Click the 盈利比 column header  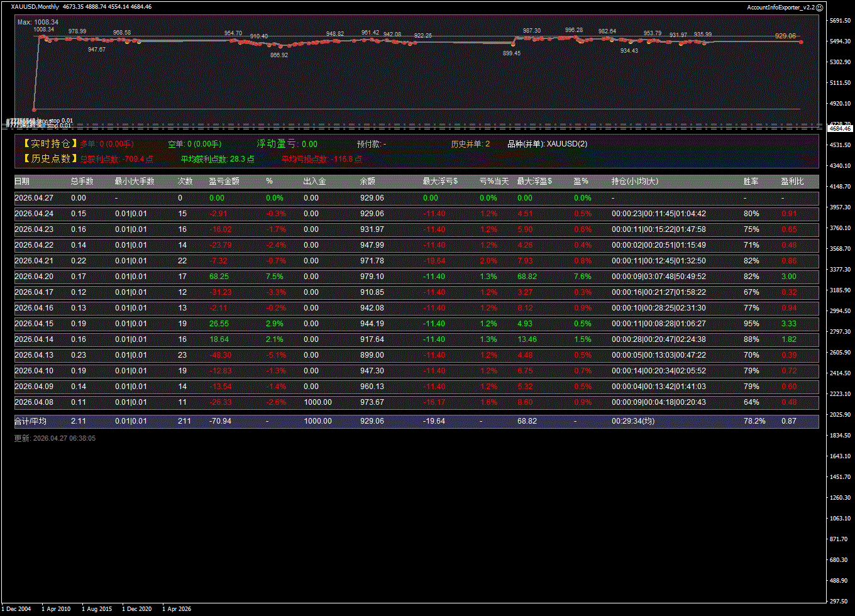click(x=792, y=181)
